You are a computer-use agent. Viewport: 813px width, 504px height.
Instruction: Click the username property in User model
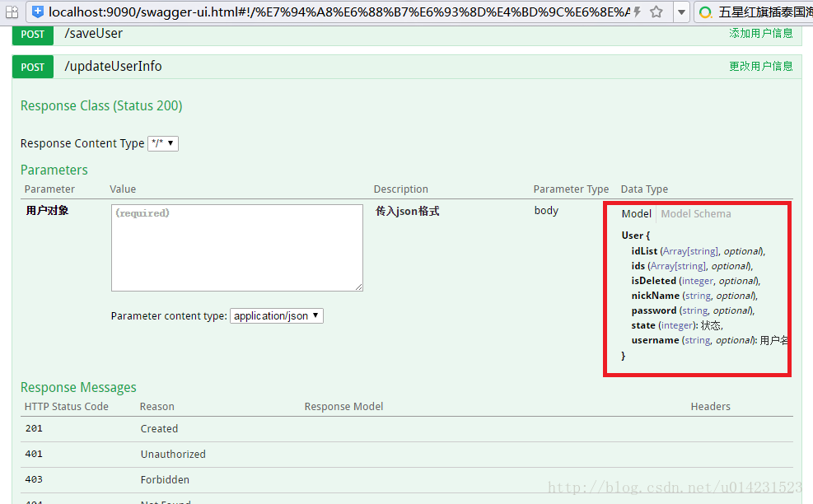(x=656, y=340)
